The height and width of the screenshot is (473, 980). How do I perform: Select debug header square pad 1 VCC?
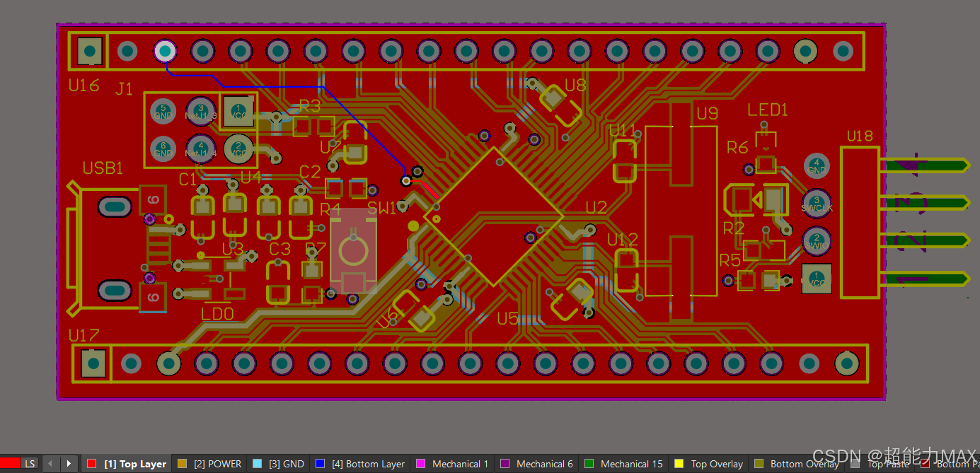click(817, 279)
